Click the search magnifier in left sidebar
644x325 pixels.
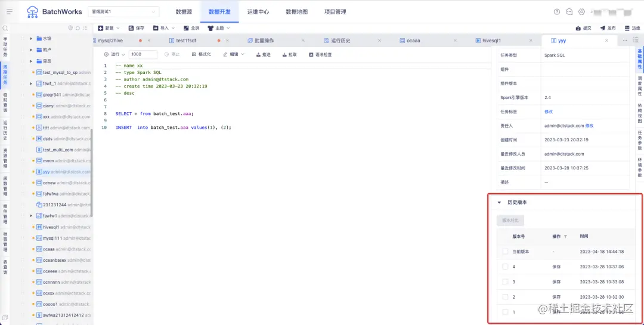point(5,29)
